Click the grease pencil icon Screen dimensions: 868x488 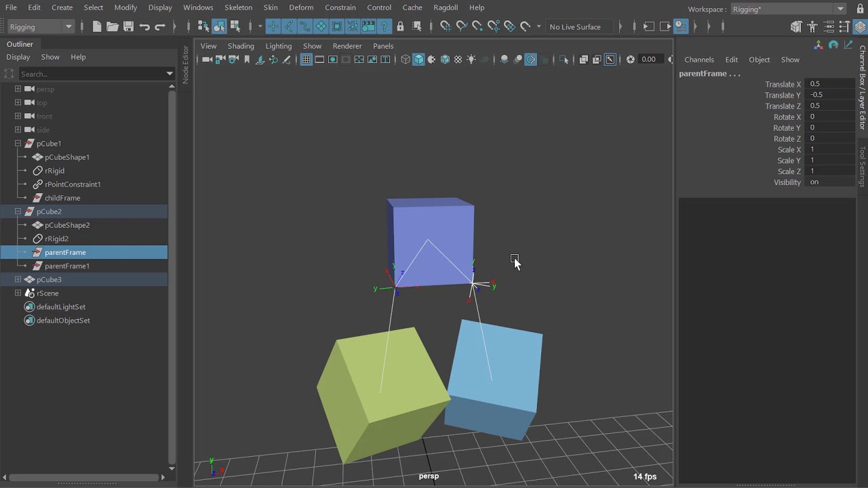tap(287, 60)
